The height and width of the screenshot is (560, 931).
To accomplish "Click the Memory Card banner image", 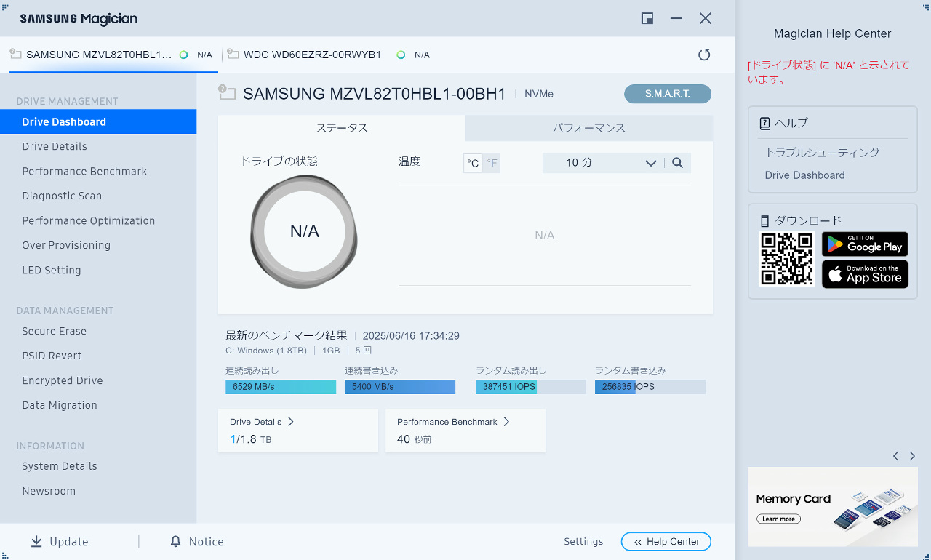I will [x=833, y=507].
